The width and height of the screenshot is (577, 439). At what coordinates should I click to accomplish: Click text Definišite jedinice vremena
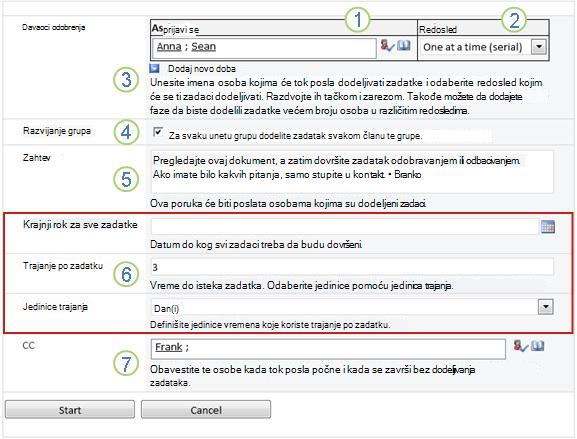pos(270,325)
